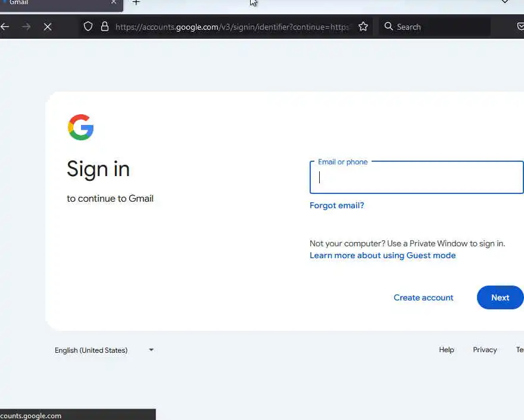Screen dimensions: 524x420
Task: Bookmark this page with the star icon
Action: 363,26
